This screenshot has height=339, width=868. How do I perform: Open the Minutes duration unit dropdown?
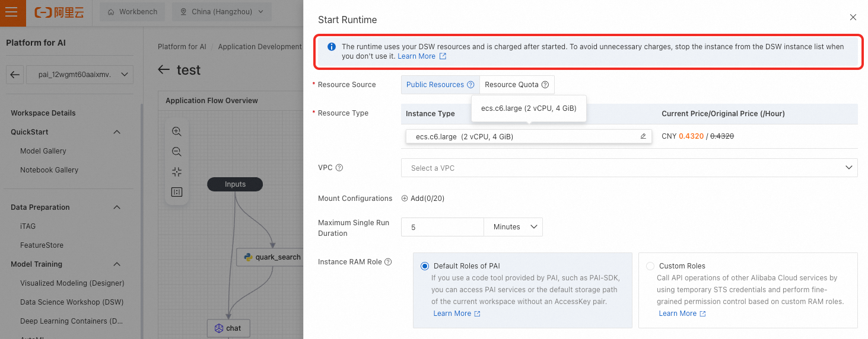click(513, 227)
